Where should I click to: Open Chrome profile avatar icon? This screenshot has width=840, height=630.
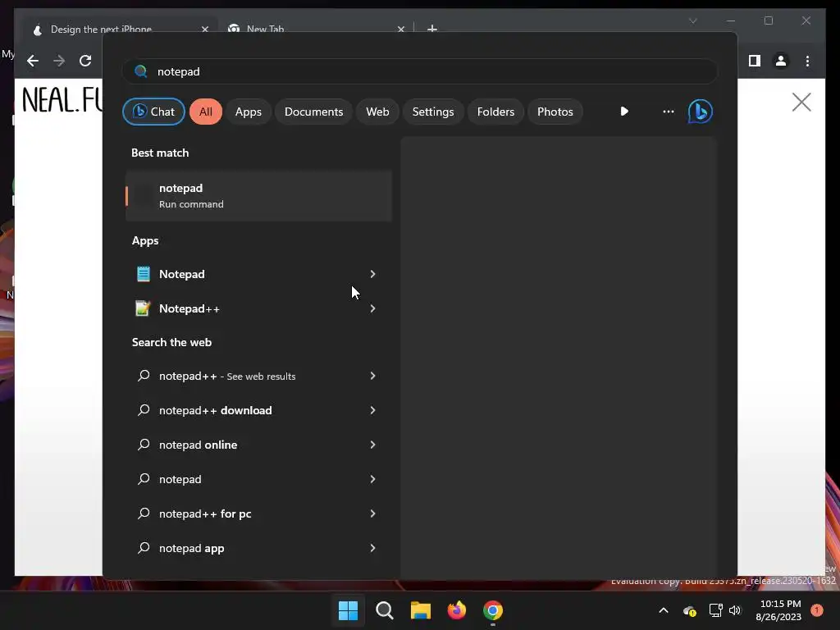pos(781,61)
